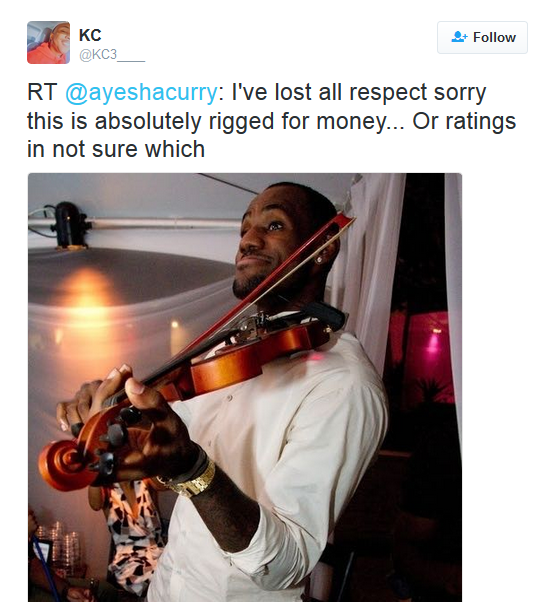Click the line "in not sure which"
555x602 pixels.
click(x=116, y=149)
